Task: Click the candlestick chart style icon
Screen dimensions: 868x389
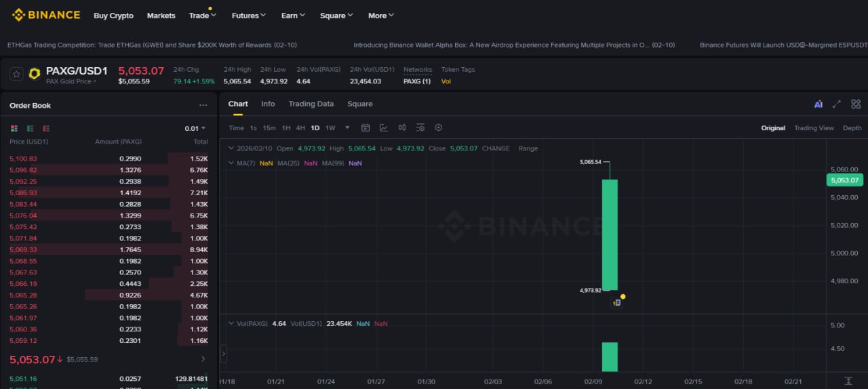Action: tap(402, 127)
